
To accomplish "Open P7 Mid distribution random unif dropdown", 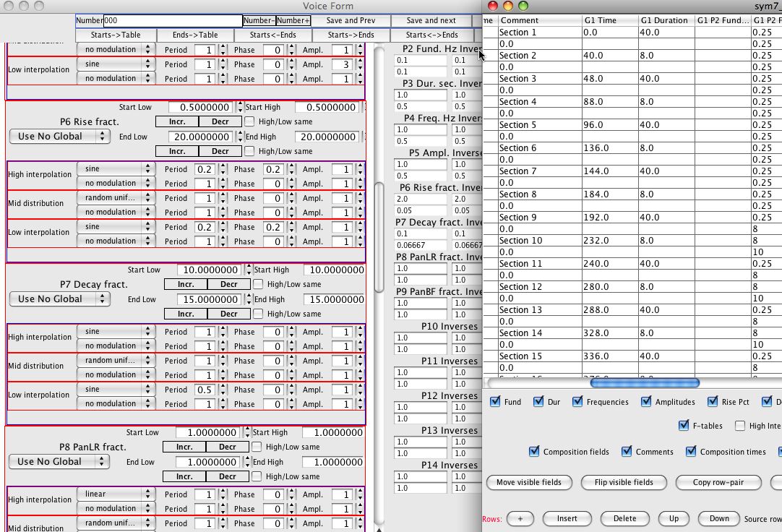I will click(x=116, y=360).
